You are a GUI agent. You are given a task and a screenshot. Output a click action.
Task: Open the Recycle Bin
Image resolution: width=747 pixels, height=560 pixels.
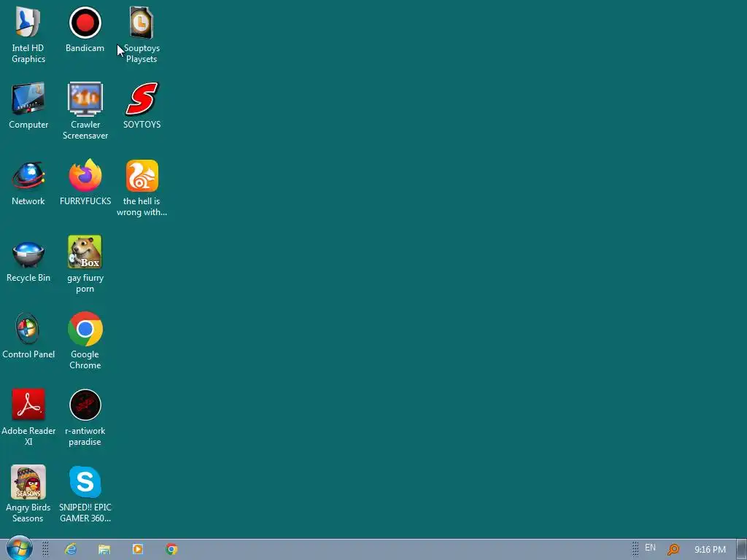[x=28, y=259]
